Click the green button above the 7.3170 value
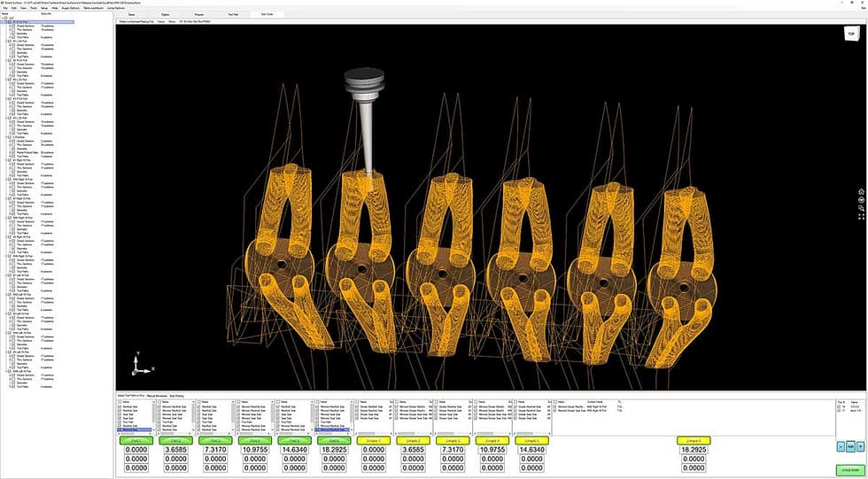Image resolution: width=868 pixels, height=479 pixels. (x=214, y=441)
